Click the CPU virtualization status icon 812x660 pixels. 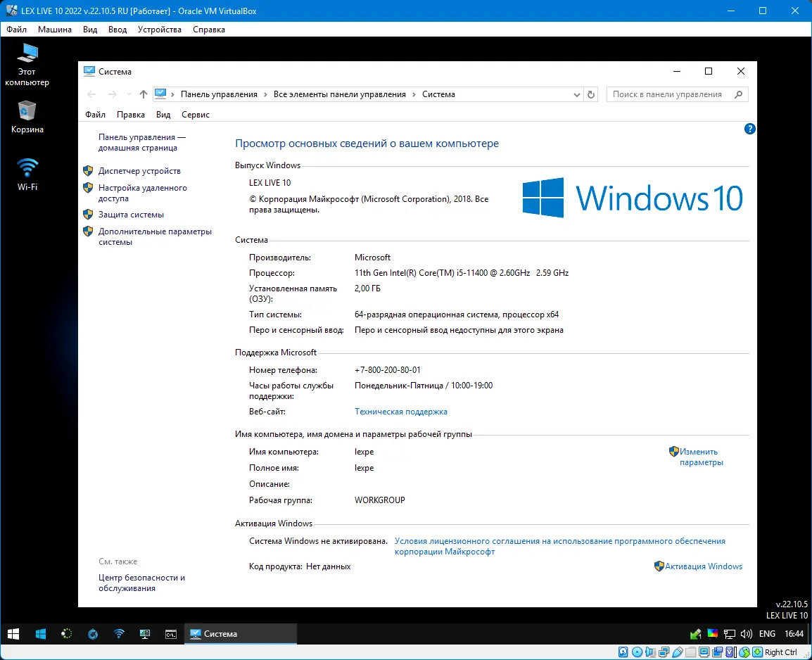731,652
